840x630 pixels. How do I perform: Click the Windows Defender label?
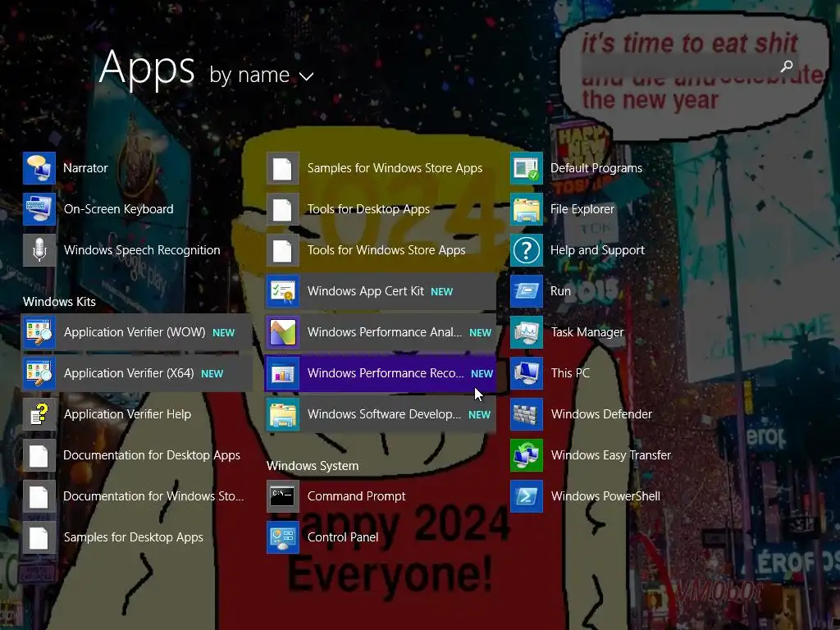click(x=601, y=414)
